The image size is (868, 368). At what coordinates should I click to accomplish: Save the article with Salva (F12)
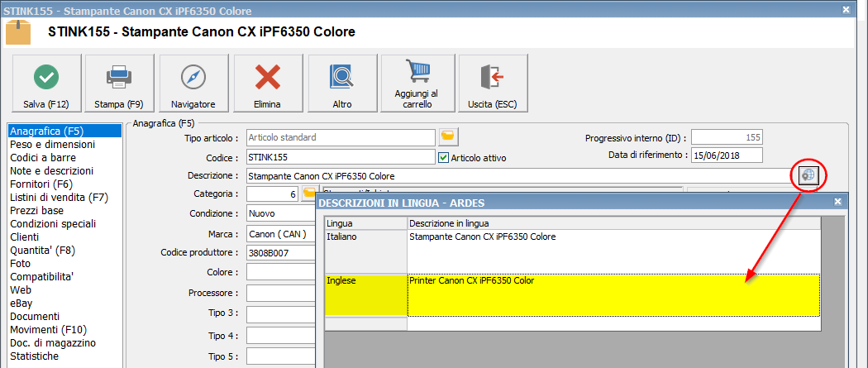pos(46,83)
